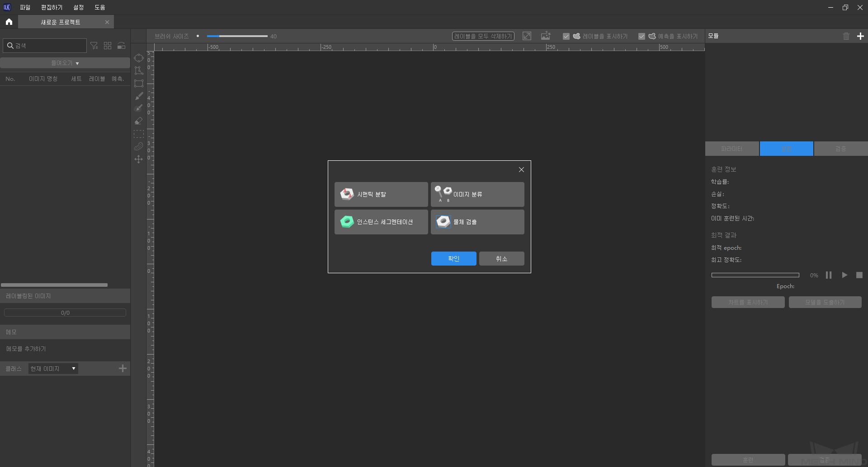Open the 도움 menu
Viewport: 868px width, 467px height.
click(100, 7)
